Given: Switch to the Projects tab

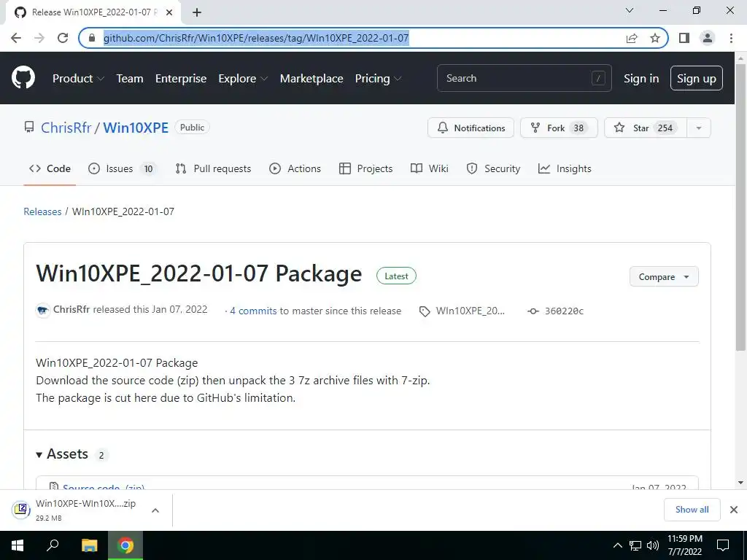Looking at the screenshot, I should click(365, 168).
